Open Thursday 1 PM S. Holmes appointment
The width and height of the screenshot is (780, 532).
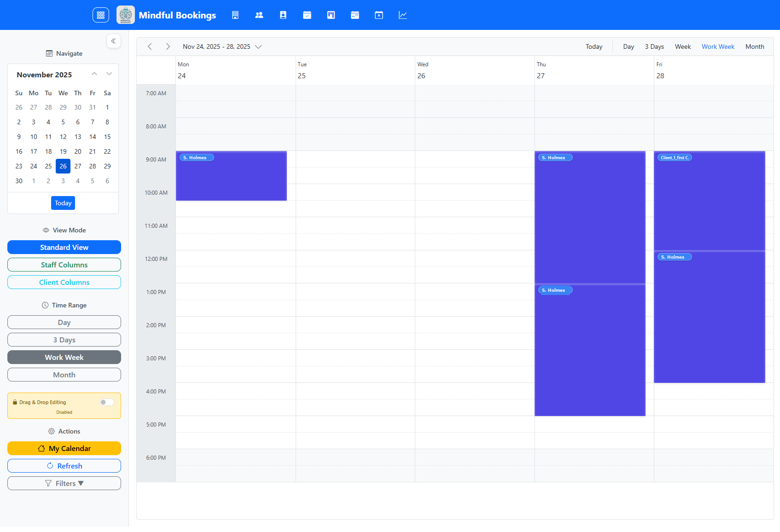(x=590, y=350)
